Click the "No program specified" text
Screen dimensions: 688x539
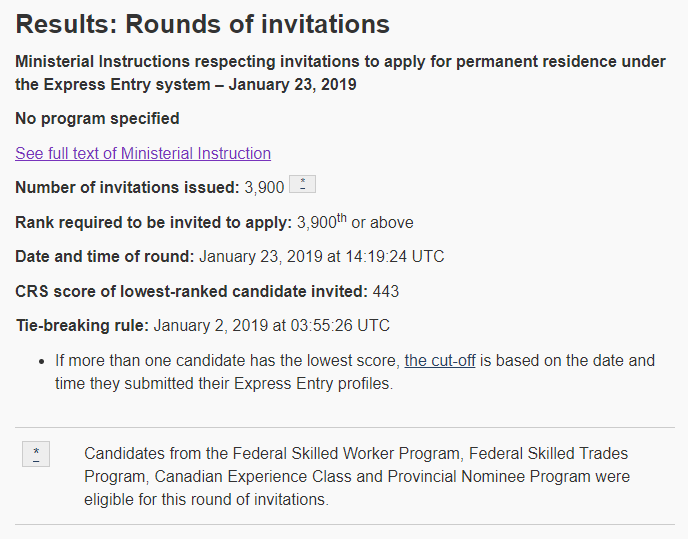tap(97, 118)
